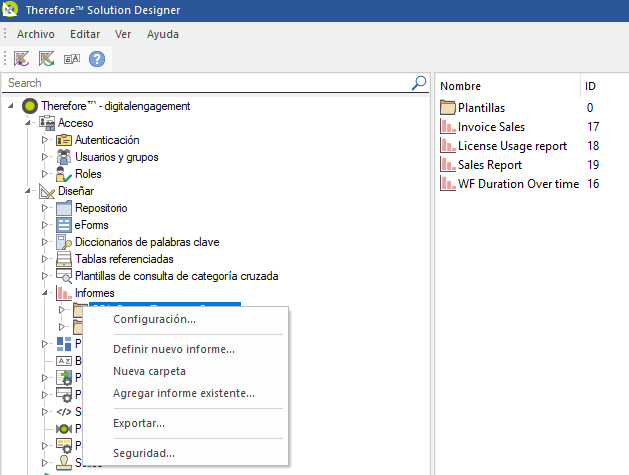Click the first toolbar designer icon

pos(22,59)
